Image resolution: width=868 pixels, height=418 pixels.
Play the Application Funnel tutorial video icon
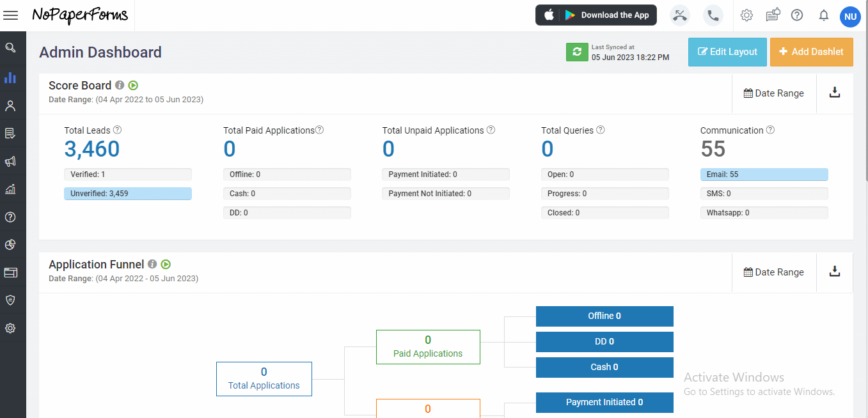(x=166, y=264)
